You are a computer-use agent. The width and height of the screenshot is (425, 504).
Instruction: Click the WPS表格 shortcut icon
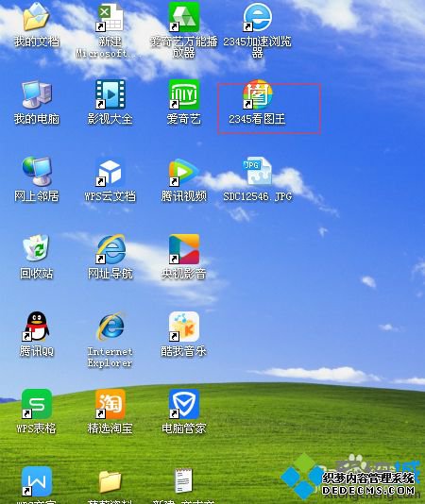(36, 404)
